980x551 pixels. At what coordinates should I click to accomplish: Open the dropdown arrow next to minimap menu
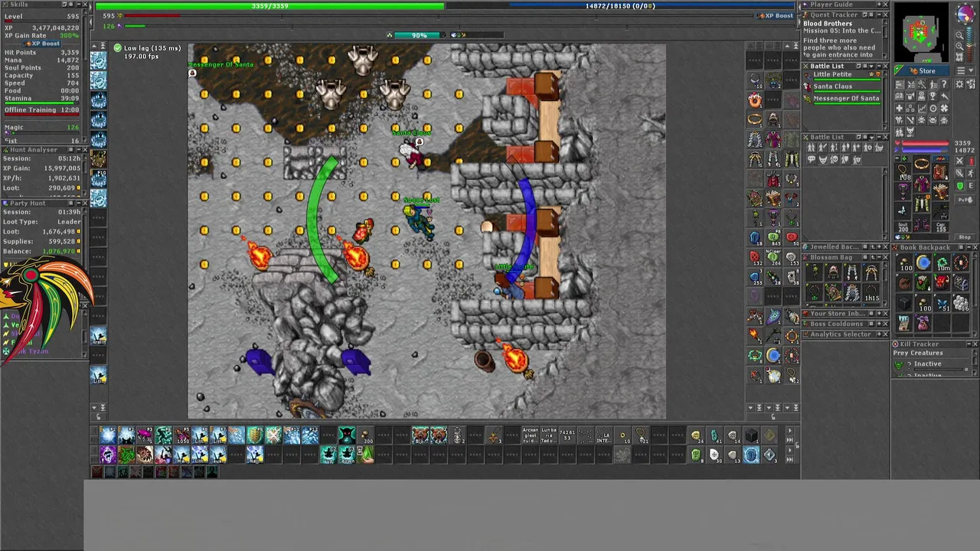coord(971,70)
